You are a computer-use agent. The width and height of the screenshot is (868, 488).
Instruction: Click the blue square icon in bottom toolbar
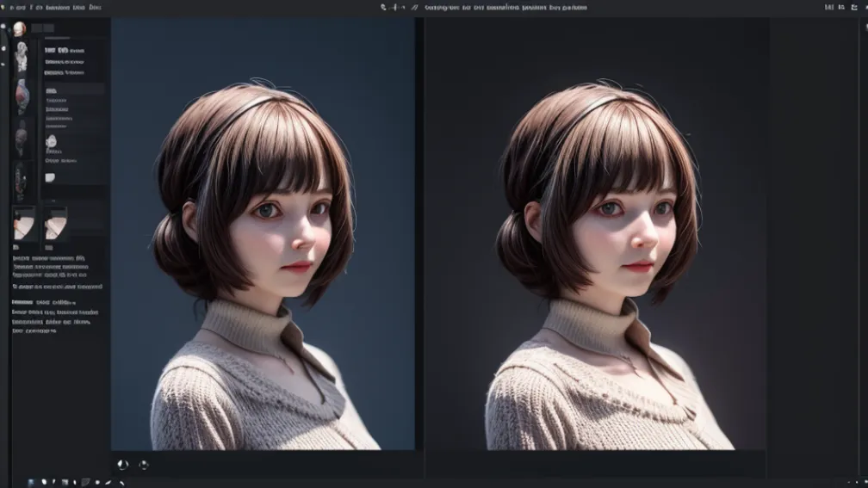point(31,483)
